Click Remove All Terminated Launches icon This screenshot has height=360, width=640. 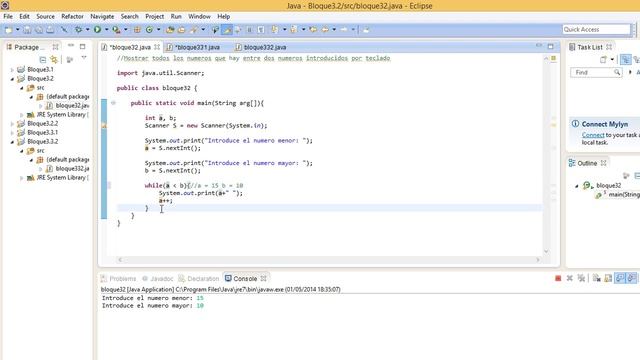[581, 278]
